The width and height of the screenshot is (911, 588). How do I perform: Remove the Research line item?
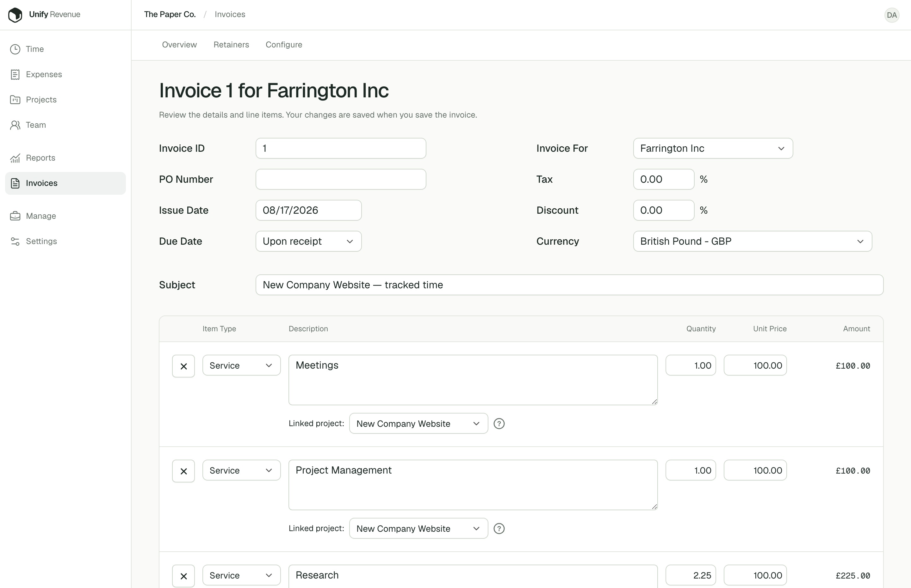point(183,576)
